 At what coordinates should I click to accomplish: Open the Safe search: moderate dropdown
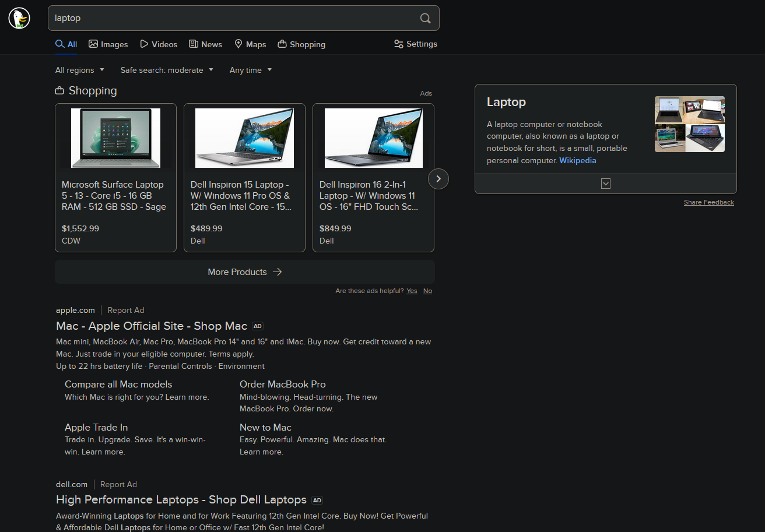167,70
